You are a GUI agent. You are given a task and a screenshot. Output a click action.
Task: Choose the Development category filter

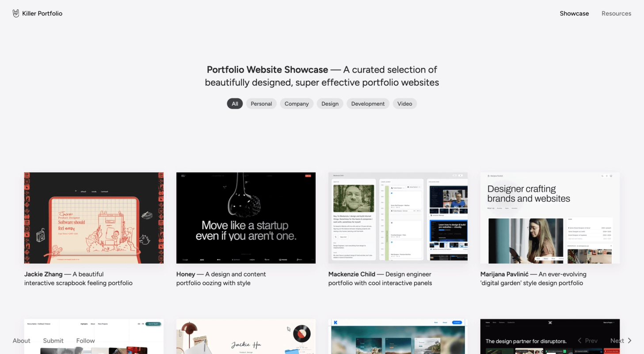click(368, 104)
